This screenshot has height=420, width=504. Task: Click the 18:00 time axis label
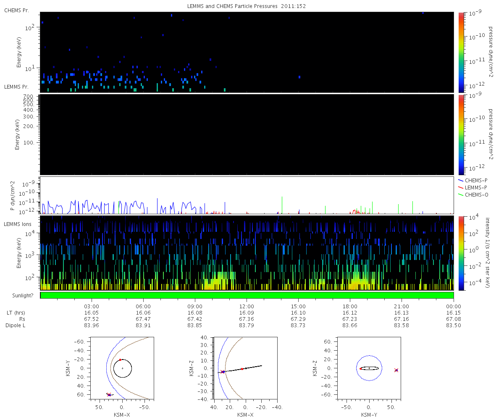350,307
